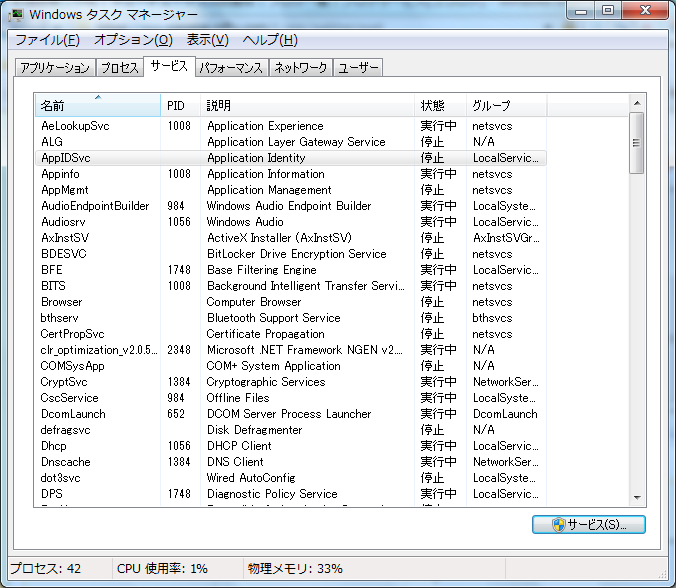676x588 pixels.
Task: Select the BITS service row
Action: pyautogui.click(x=291, y=286)
